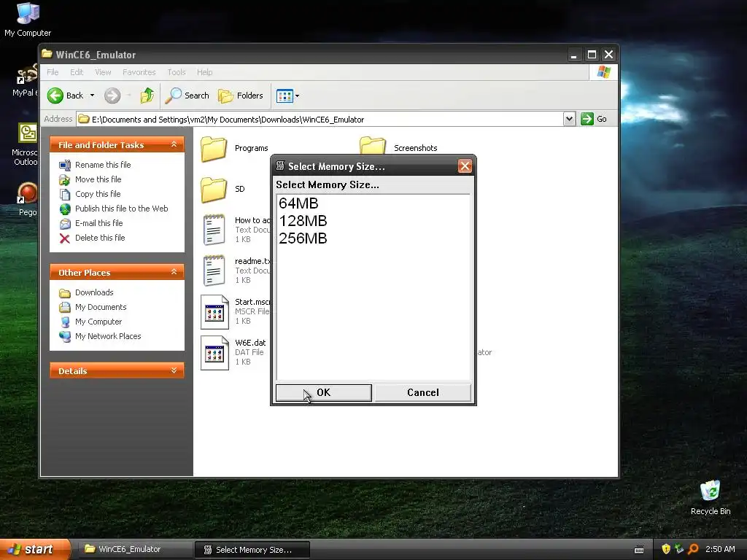The height and width of the screenshot is (560, 747).
Task: Cancel the Select Memory Size dialog
Action: (x=422, y=392)
